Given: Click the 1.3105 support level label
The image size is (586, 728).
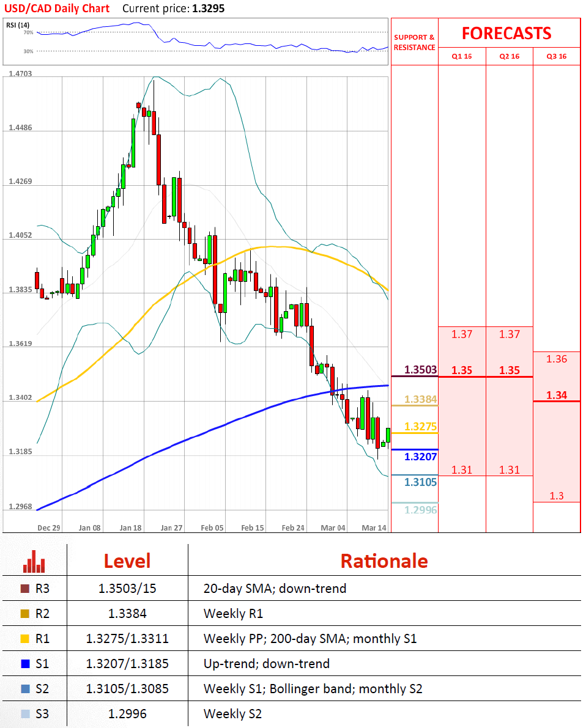Looking at the screenshot, I should [x=421, y=482].
